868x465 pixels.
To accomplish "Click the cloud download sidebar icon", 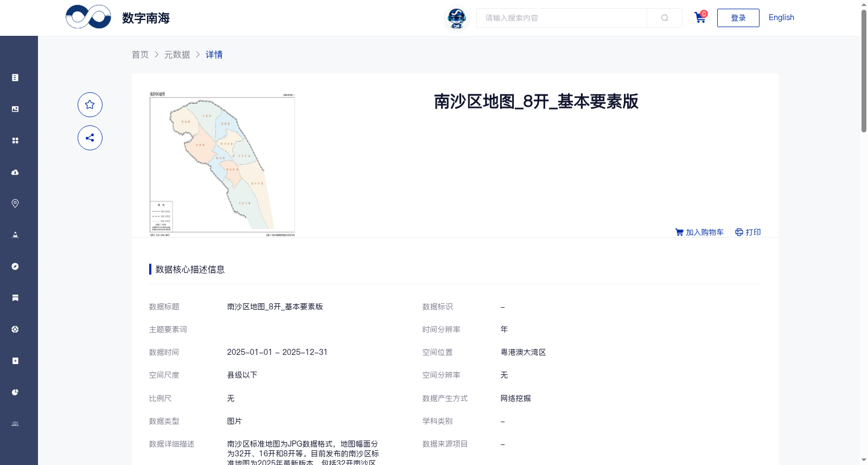I will coord(15,172).
